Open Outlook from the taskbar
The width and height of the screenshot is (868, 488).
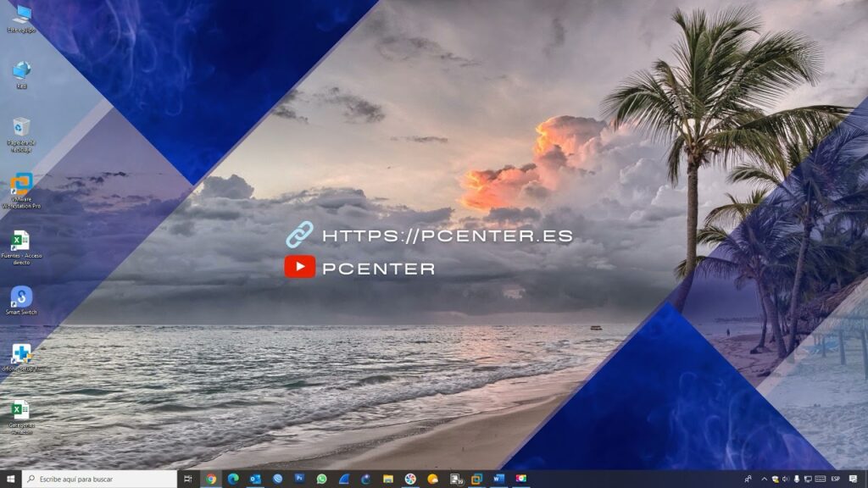255,479
